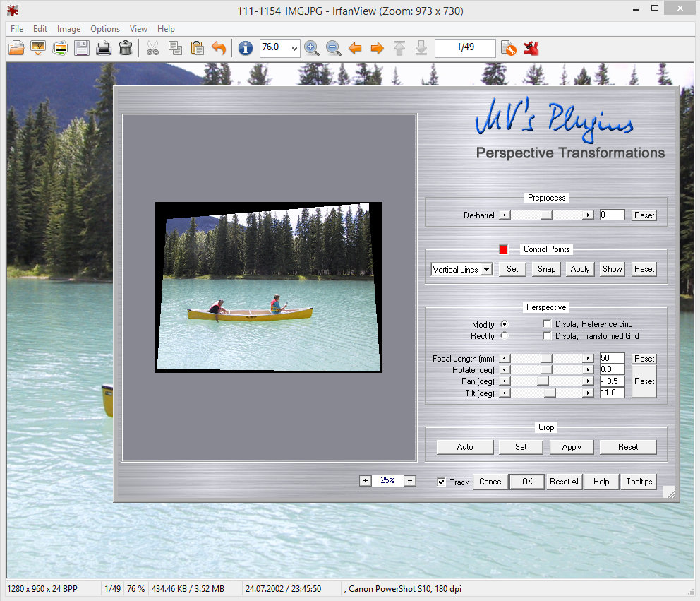This screenshot has width=700, height=601.
Task: Expand the Vertical Lines dropdown
Action: point(486,270)
